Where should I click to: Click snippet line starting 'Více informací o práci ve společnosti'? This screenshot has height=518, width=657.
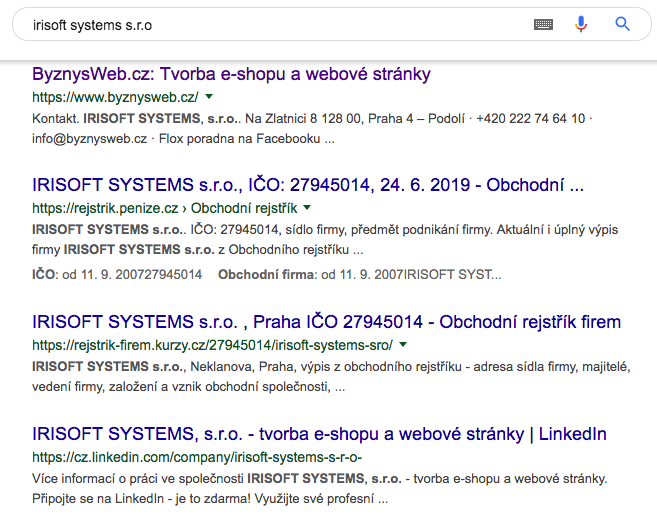[320, 479]
